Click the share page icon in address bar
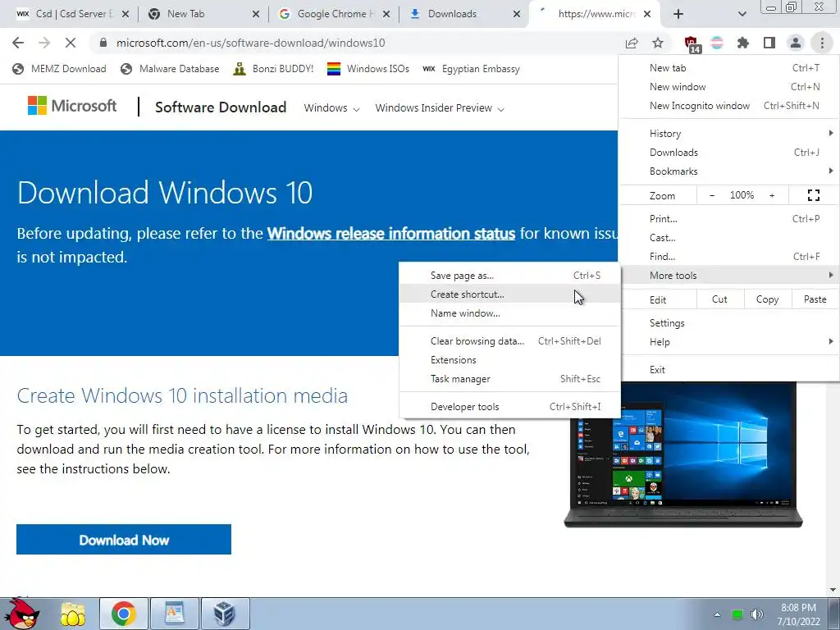The image size is (840, 630). [x=632, y=43]
